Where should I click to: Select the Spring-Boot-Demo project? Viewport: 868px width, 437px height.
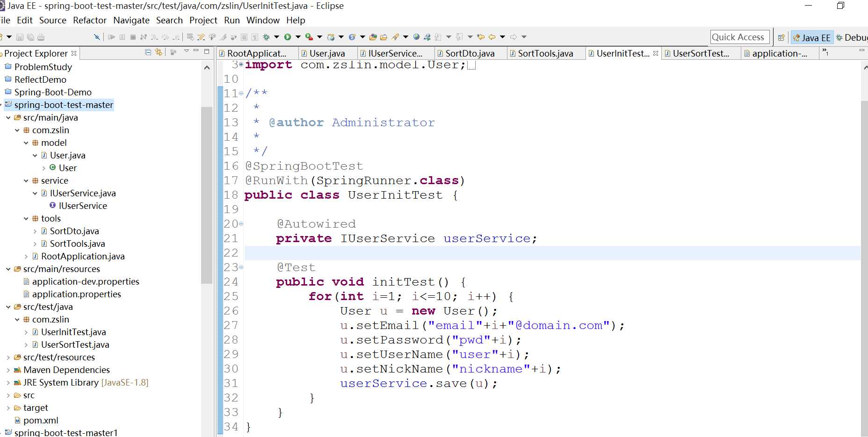(x=53, y=93)
